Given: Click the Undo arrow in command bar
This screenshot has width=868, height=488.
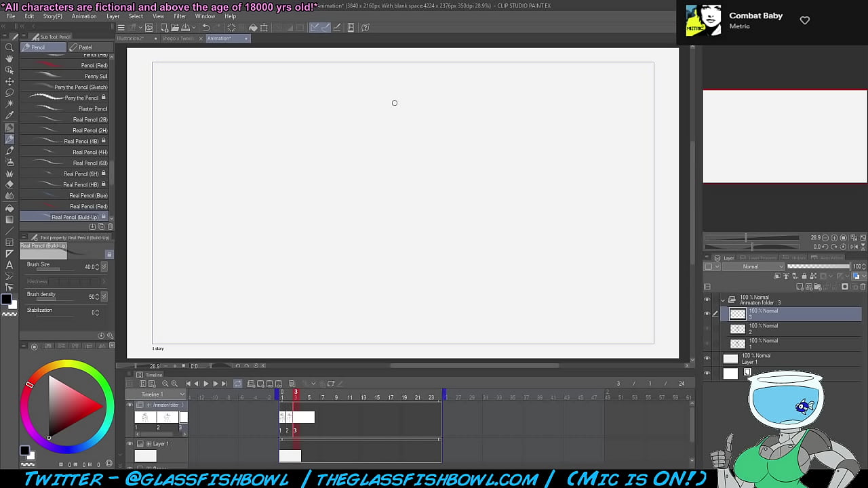Looking at the screenshot, I should (206, 28).
